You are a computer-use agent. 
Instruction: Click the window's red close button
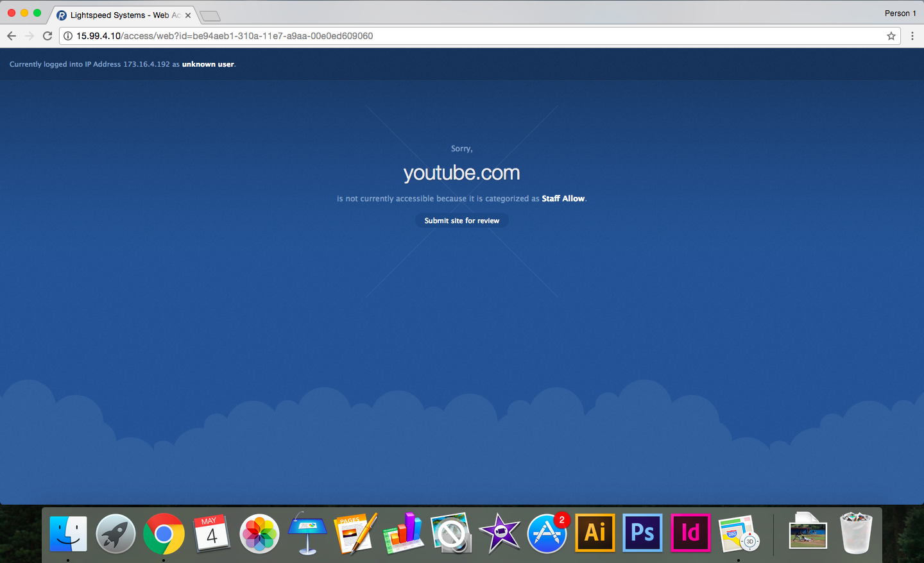pyautogui.click(x=12, y=13)
